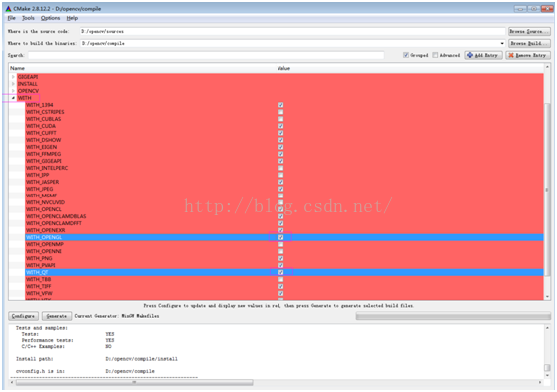Toggle the WITH_OPENGL checkbox
Viewport: 557px width, 392px height.
click(280, 237)
